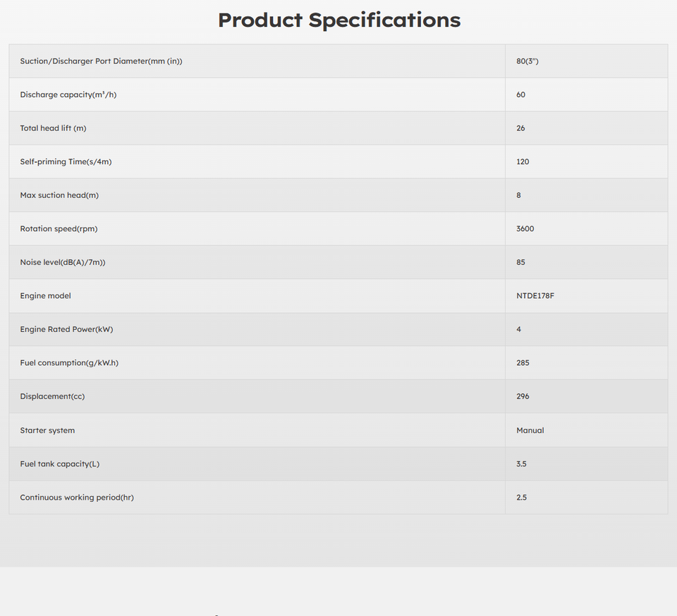Image resolution: width=677 pixels, height=616 pixels.
Task: Click the Displacement(cc) label
Action: pyautogui.click(x=52, y=396)
